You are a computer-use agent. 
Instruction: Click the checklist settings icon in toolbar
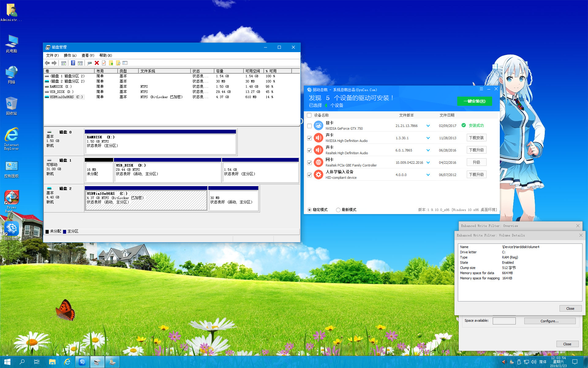coord(125,63)
